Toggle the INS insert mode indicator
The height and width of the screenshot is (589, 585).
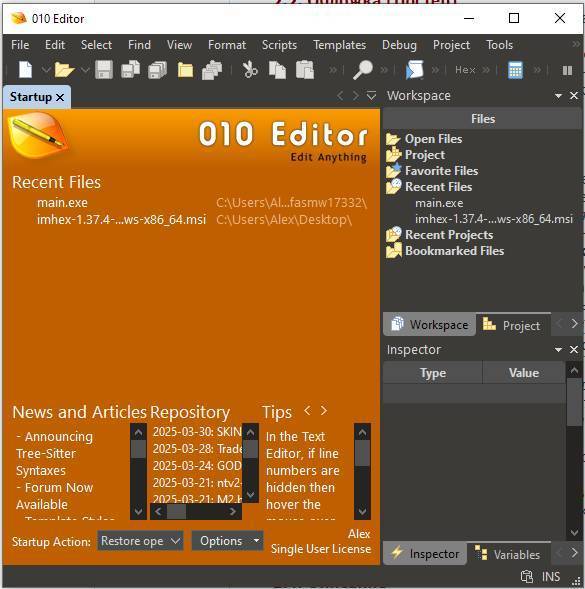coord(550,576)
